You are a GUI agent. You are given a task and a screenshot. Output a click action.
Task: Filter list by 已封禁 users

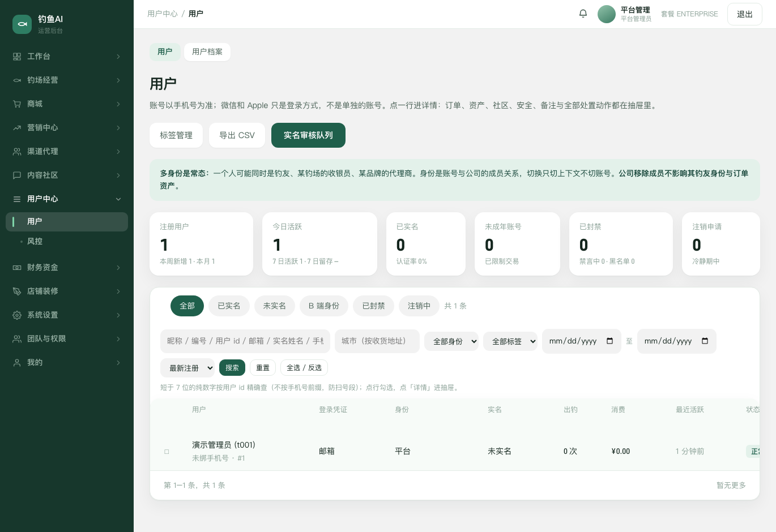tap(373, 306)
